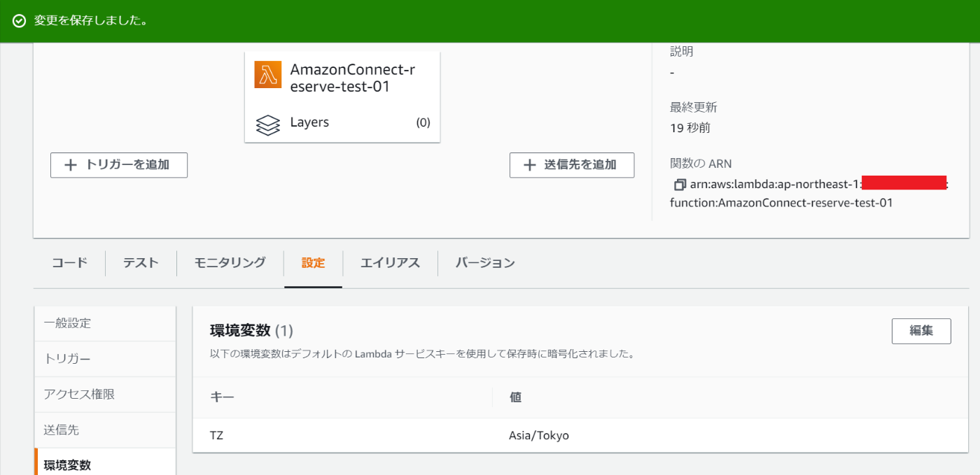Viewport: 980px width, 475px height.
Task: Copy the function ARN with copy icon
Action: coord(679,185)
